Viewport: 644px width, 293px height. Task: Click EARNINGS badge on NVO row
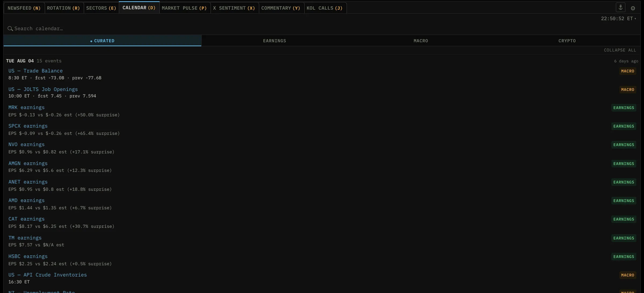pos(624,145)
